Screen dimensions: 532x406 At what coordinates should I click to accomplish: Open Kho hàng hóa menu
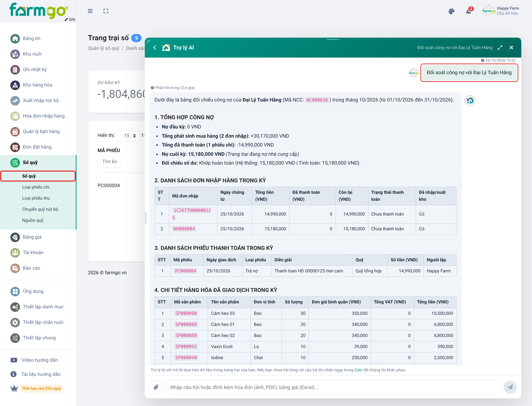[x=38, y=85]
